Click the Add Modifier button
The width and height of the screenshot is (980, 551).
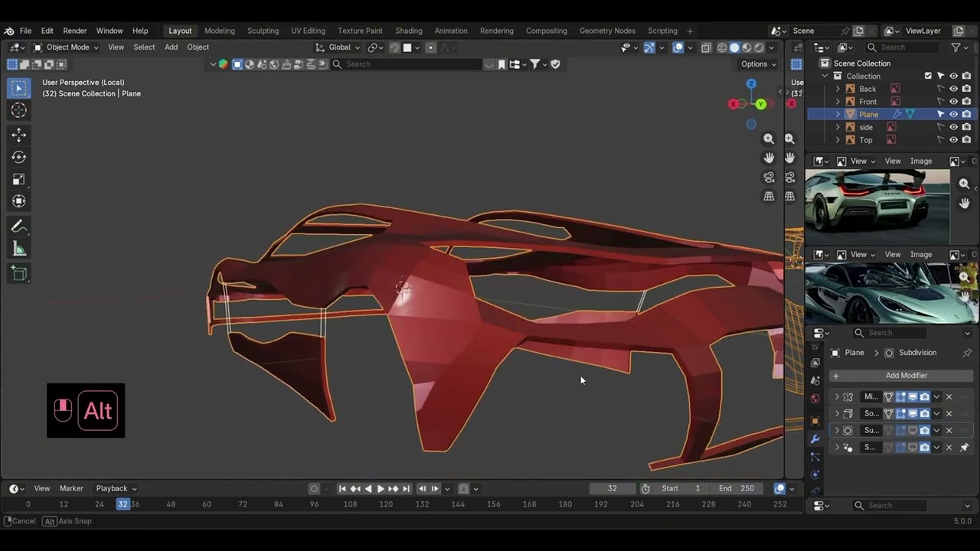click(901, 376)
